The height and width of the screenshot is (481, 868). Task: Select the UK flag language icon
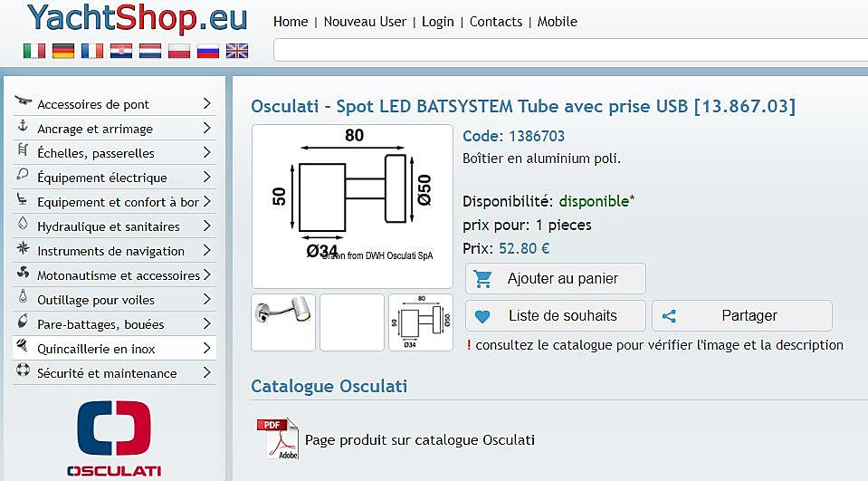[x=237, y=51]
